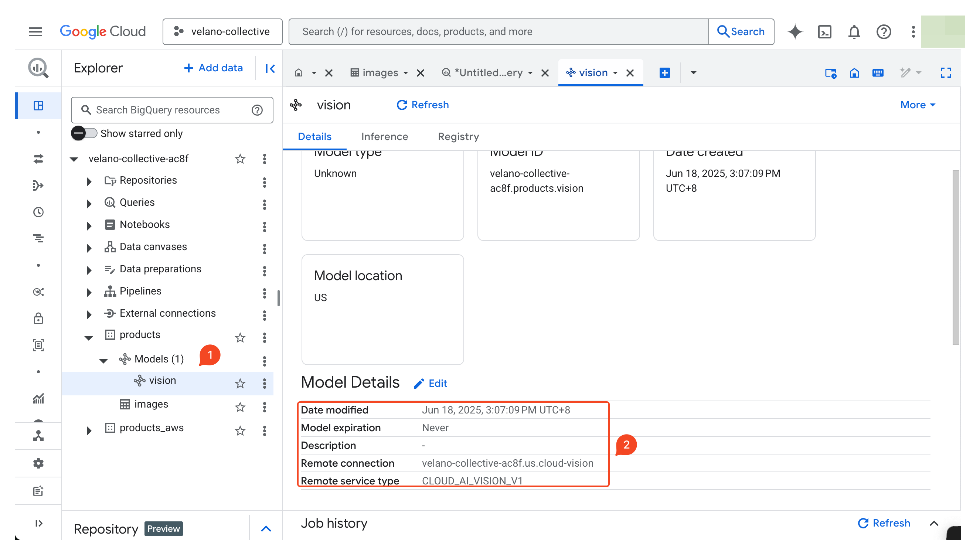The width and height of the screenshot is (980, 555).
Task: Expand the Repositories node
Action: pos(89,181)
